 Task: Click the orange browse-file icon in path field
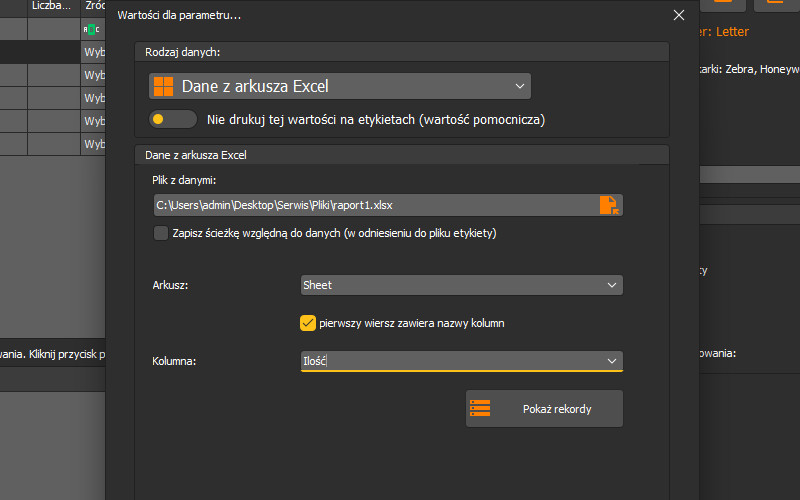coord(608,205)
